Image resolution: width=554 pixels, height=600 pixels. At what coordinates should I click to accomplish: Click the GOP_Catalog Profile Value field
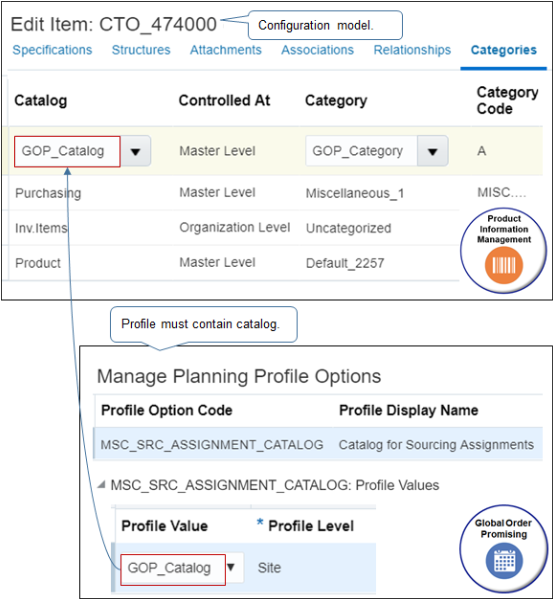(x=173, y=569)
